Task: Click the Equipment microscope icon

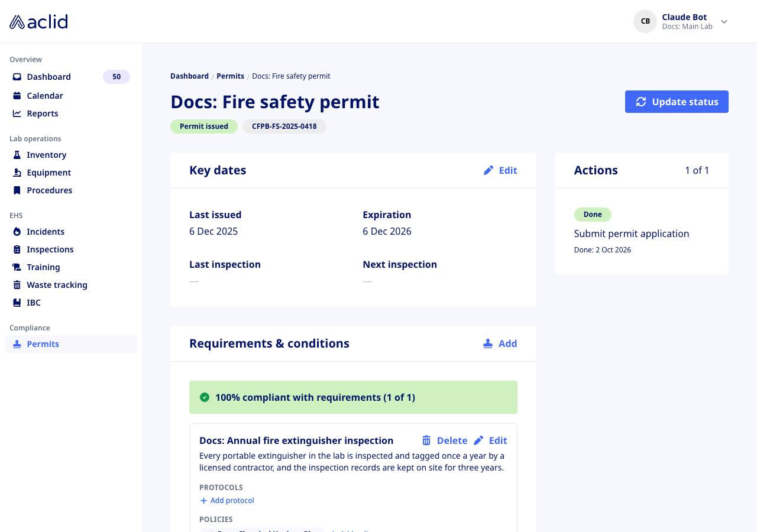Action: click(17, 173)
